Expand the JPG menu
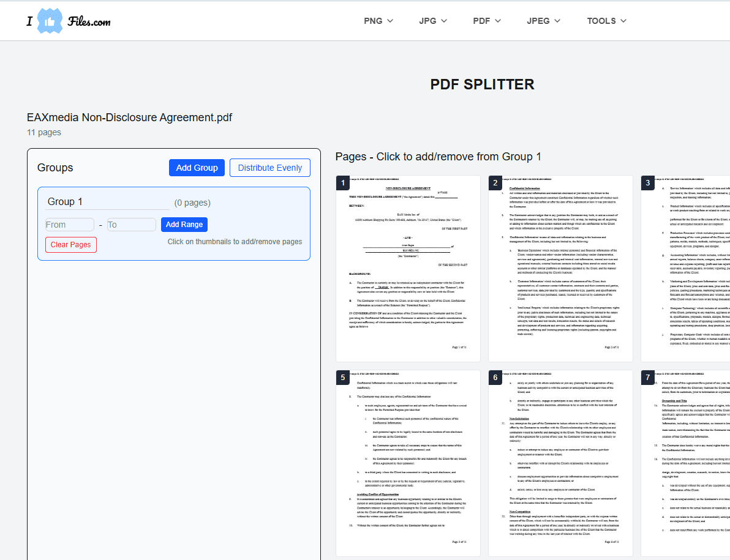 pyautogui.click(x=432, y=21)
